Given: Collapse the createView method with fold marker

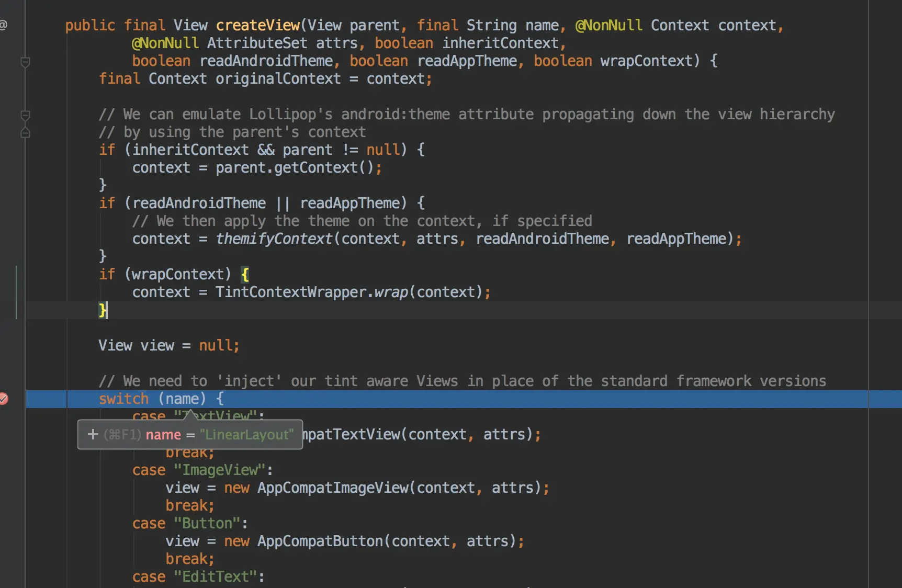Looking at the screenshot, I should click(x=25, y=62).
